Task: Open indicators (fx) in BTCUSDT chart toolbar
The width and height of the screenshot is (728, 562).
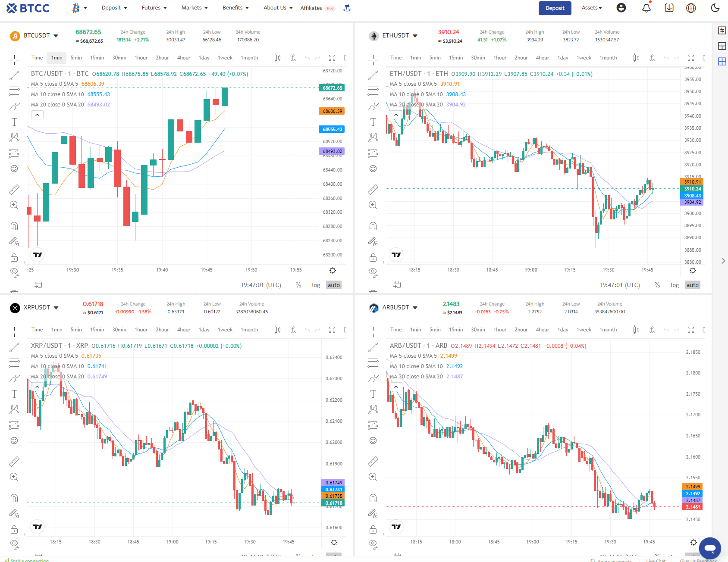Action: pyautogui.click(x=293, y=58)
